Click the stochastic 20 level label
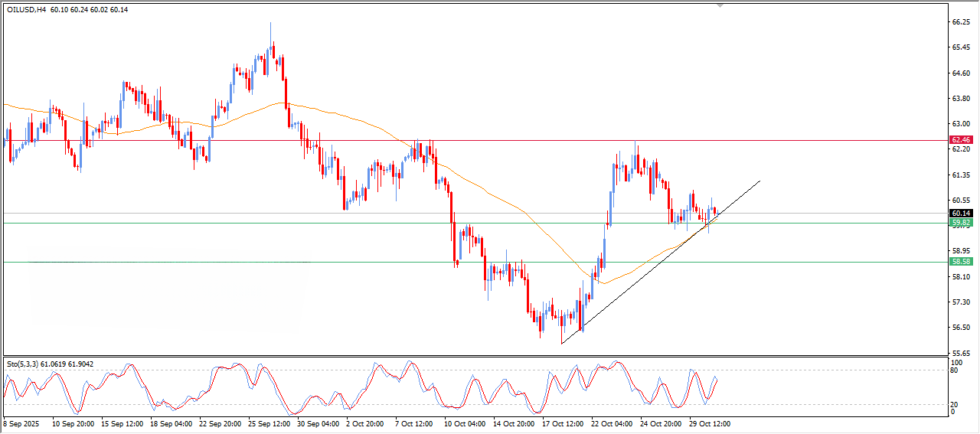980x434 pixels. click(955, 404)
